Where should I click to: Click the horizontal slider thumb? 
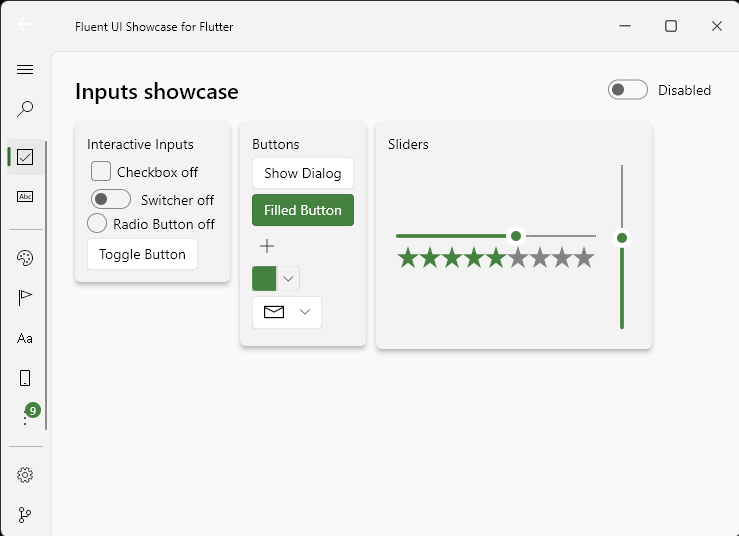point(516,236)
